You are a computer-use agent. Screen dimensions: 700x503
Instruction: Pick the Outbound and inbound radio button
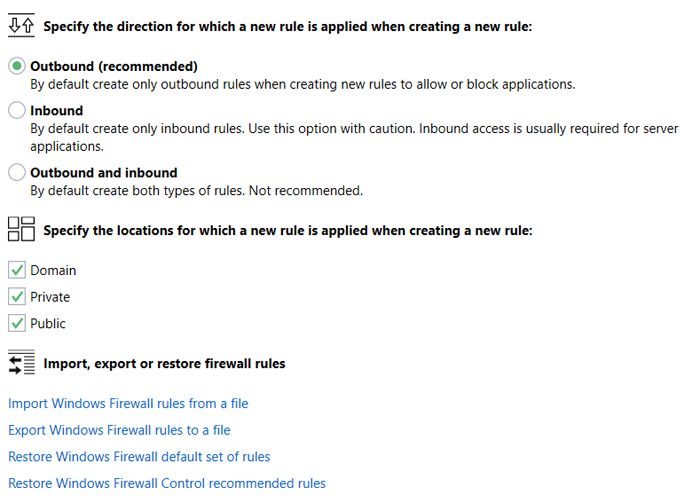[17, 172]
